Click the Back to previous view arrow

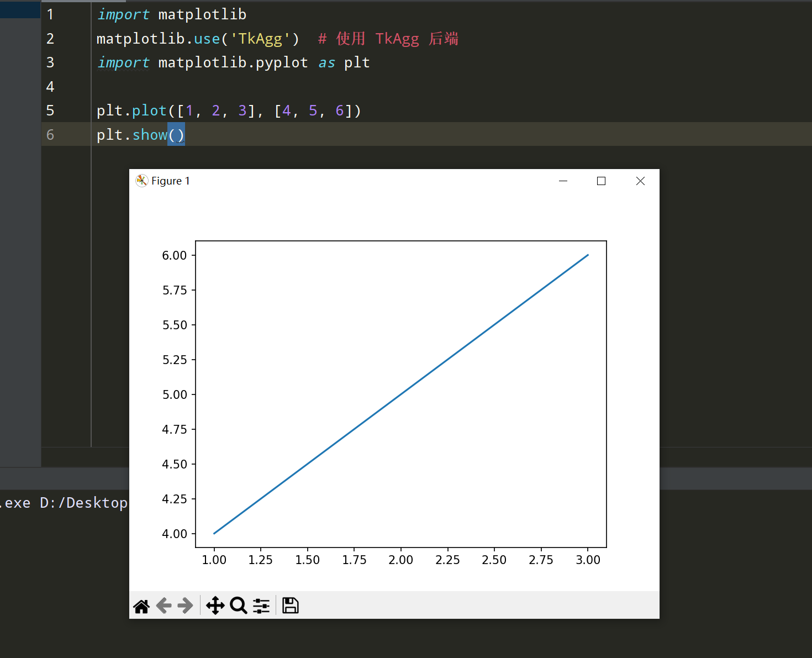point(164,606)
